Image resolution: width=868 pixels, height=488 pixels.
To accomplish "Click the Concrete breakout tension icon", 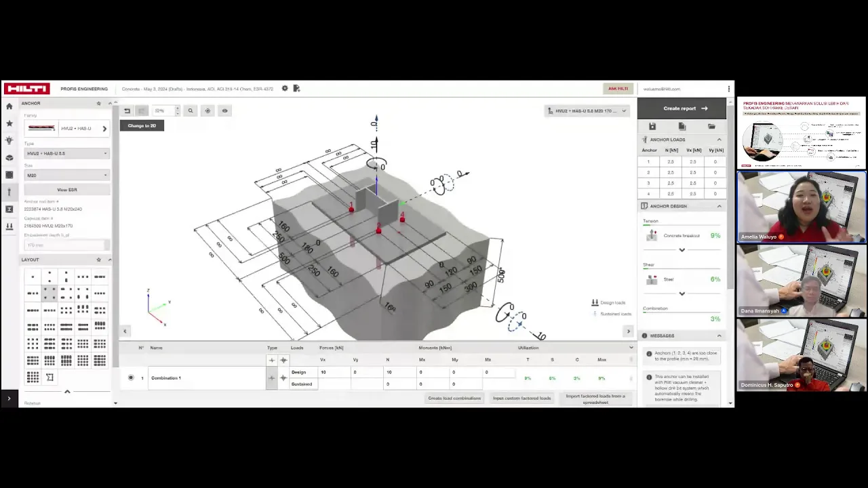I will (x=652, y=235).
